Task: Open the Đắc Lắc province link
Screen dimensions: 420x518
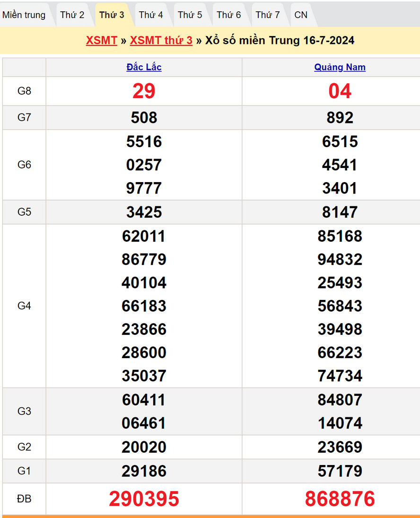Action: (144, 67)
